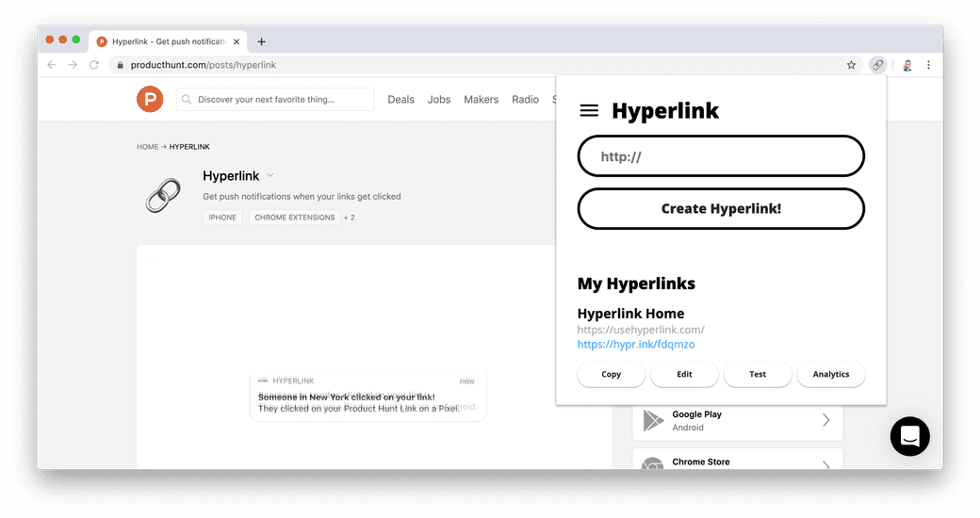Click the Google Play store icon

(x=653, y=421)
